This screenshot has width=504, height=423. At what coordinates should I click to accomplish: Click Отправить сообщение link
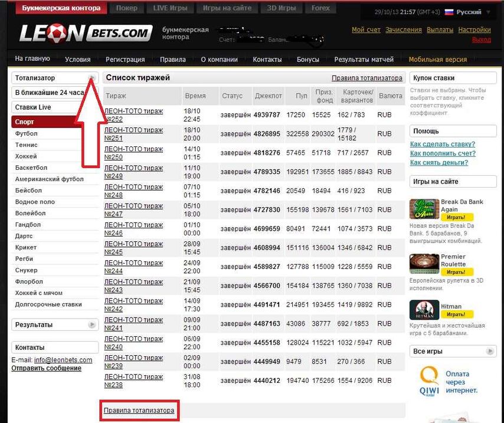pyautogui.click(x=46, y=368)
